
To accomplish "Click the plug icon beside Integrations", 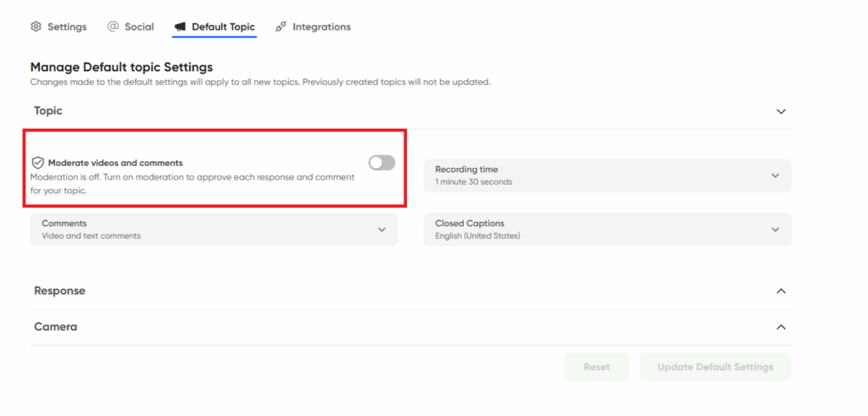I will [281, 27].
